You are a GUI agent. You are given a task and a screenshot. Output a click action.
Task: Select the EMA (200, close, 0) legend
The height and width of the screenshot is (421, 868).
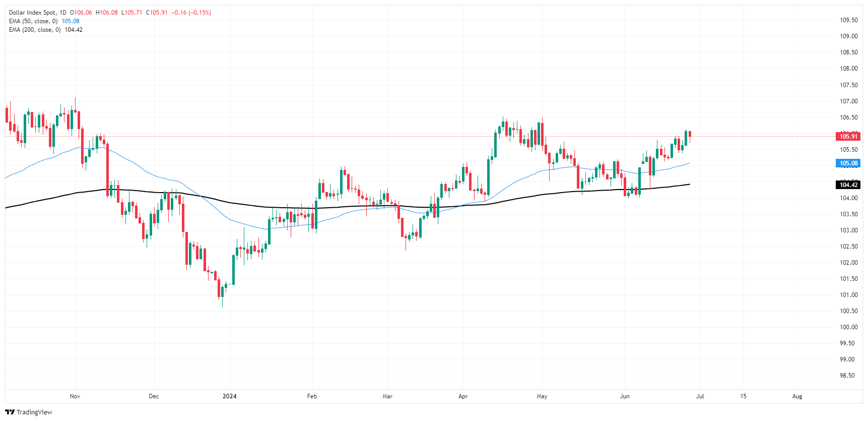coord(35,30)
